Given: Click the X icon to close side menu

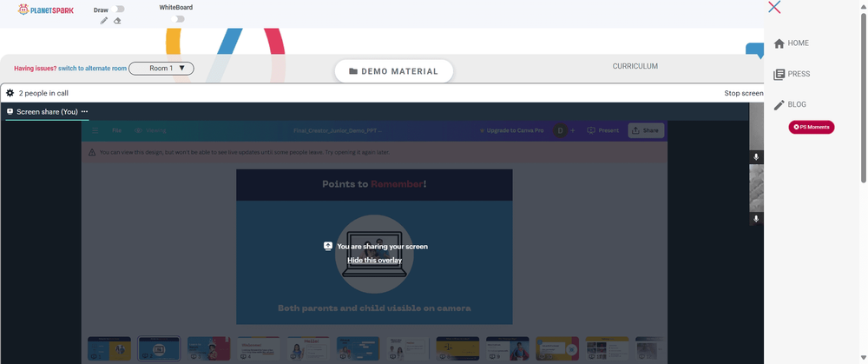Looking at the screenshot, I should 774,7.
